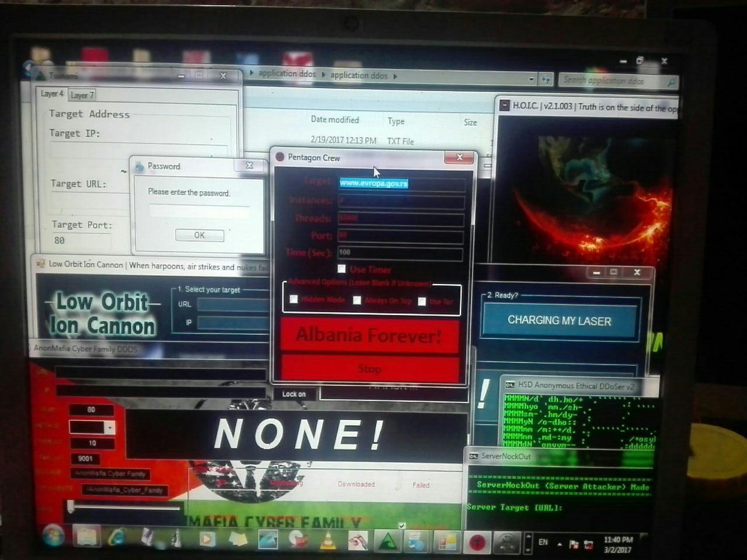This screenshot has width=747, height=560.
Task: Click the H.O.I.C. window title icon
Action: tap(505, 106)
